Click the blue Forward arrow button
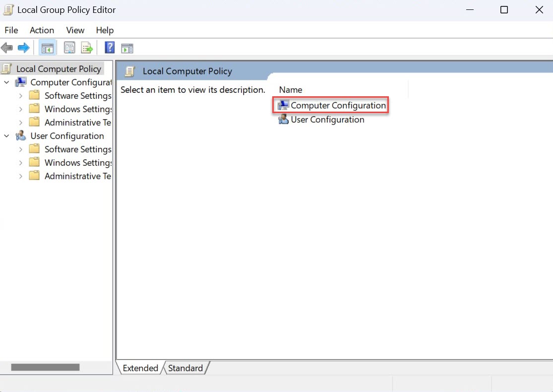Image resolution: width=553 pixels, height=392 pixels. click(x=24, y=48)
